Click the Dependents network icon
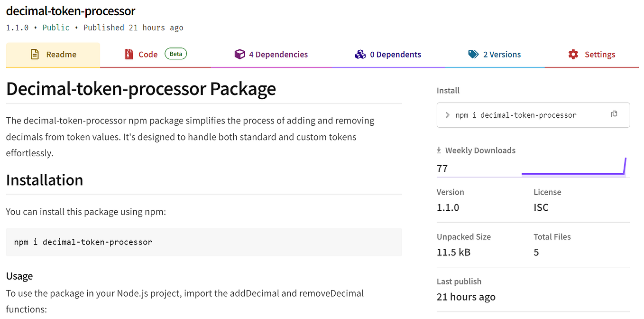This screenshot has height=319, width=644. 360,54
